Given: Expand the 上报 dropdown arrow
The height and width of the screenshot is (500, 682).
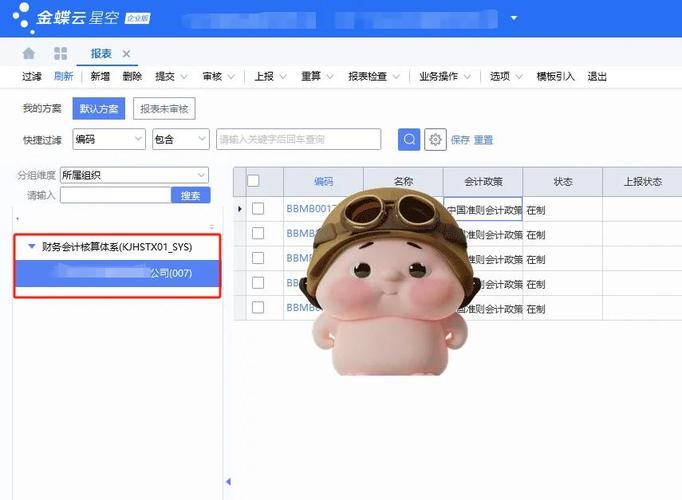Looking at the screenshot, I should [283, 77].
